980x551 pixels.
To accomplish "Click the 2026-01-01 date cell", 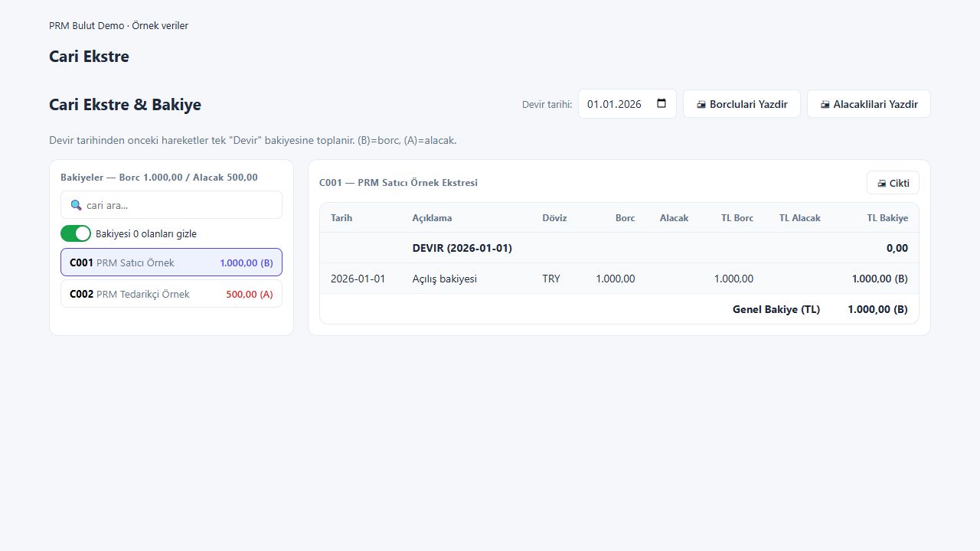I will [x=358, y=279].
